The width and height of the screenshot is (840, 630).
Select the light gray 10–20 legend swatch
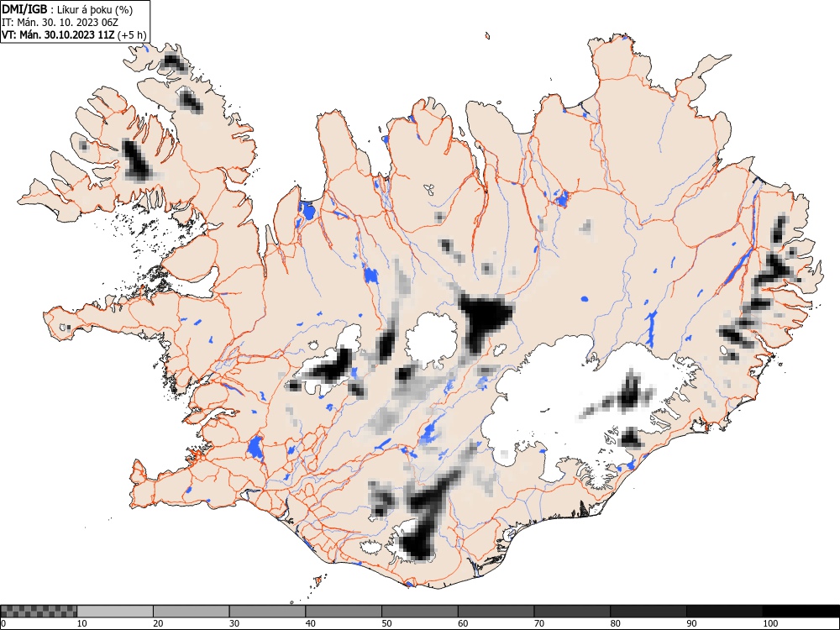(115, 612)
